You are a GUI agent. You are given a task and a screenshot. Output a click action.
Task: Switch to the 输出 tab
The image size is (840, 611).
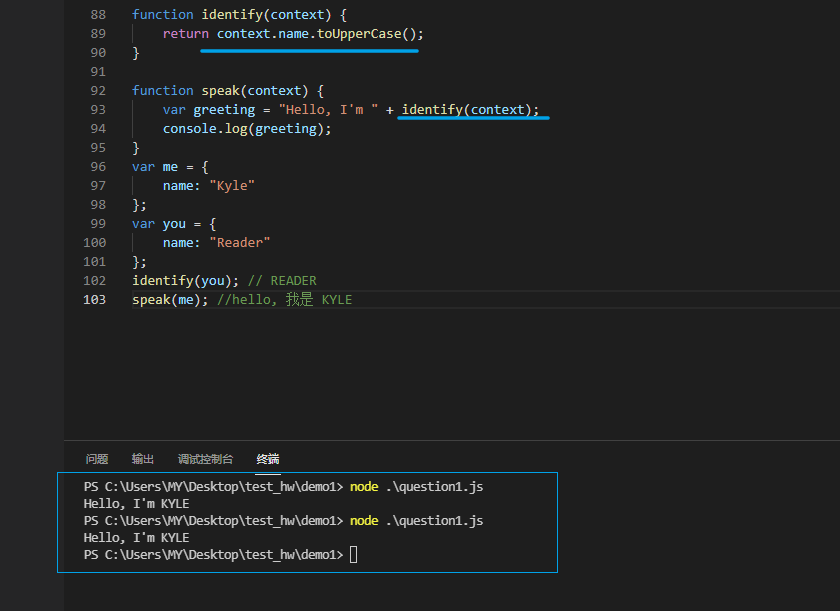click(x=143, y=459)
